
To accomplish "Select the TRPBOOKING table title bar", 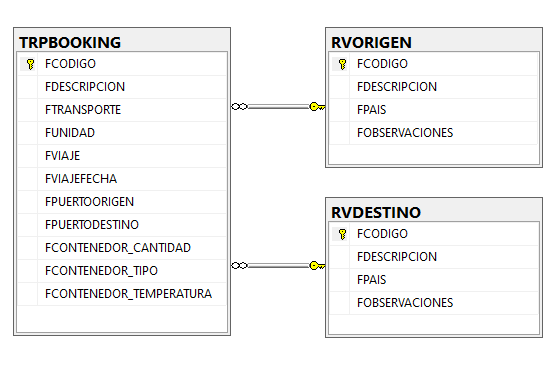I will [122, 40].
